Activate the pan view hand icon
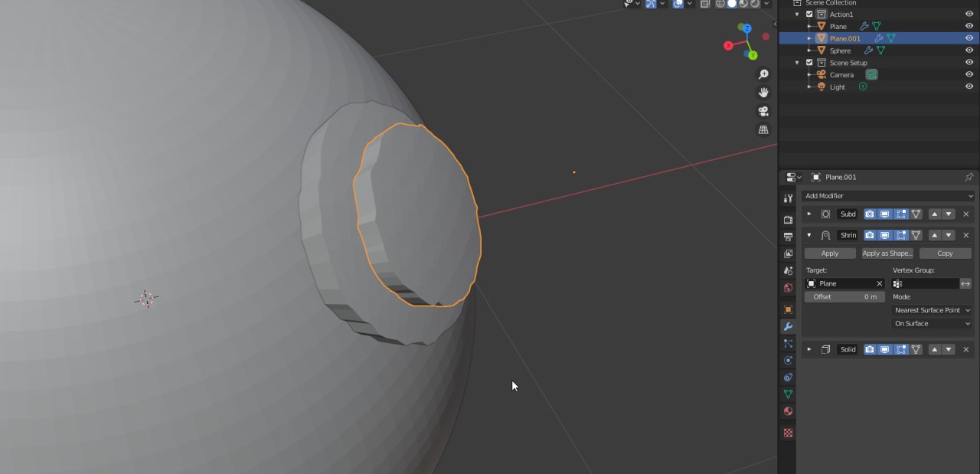Image resolution: width=980 pixels, height=474 pixels. (x=763, y=93)
